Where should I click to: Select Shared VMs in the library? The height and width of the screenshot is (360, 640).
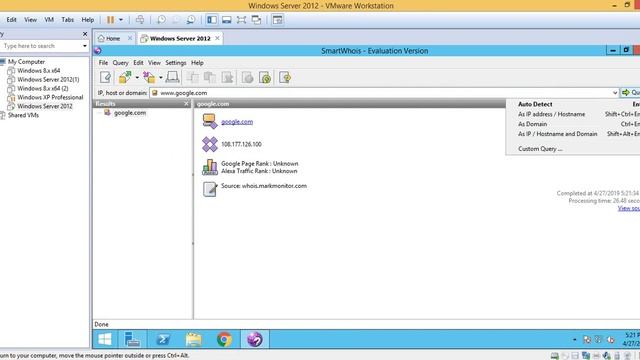(x=23, y=115)
